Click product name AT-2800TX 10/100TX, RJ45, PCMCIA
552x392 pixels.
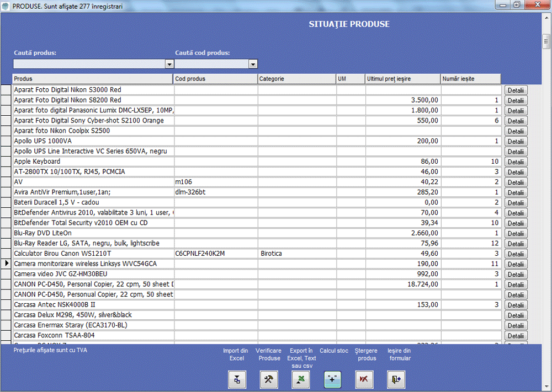click(70, 171)
